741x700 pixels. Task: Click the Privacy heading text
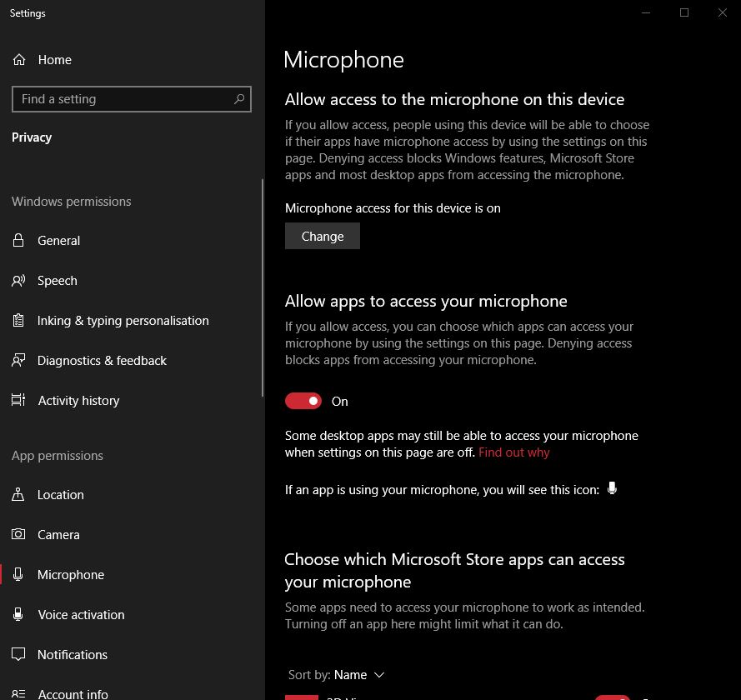click(32, 137)
